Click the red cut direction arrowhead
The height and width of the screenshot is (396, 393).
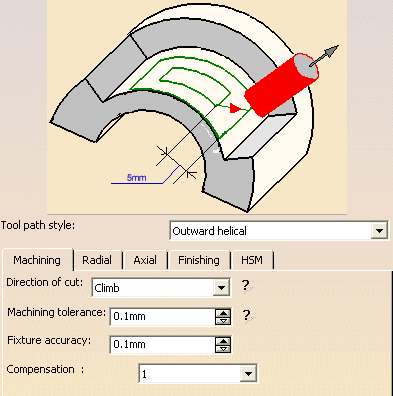[235, 108]
